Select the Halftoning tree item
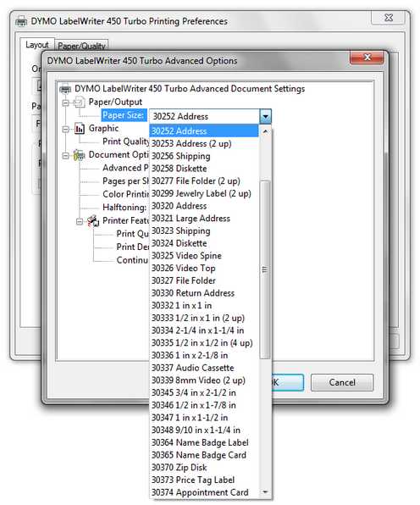The image size is (420, 505). coord(124,207)
